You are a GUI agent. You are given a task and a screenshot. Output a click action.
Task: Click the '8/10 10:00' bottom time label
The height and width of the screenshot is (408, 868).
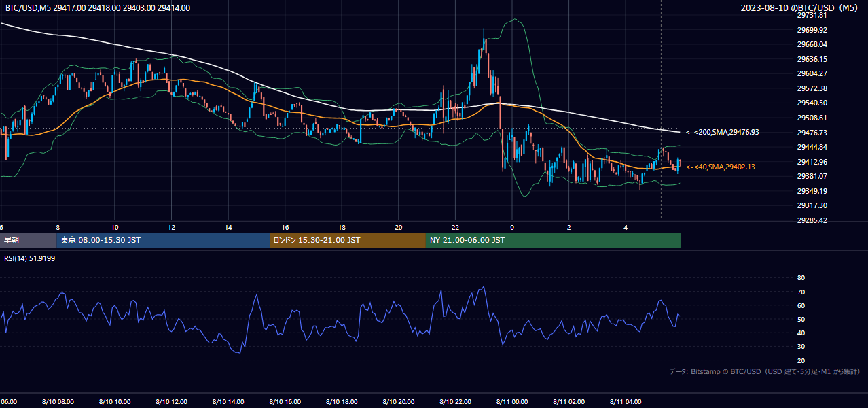click(115, 402)
